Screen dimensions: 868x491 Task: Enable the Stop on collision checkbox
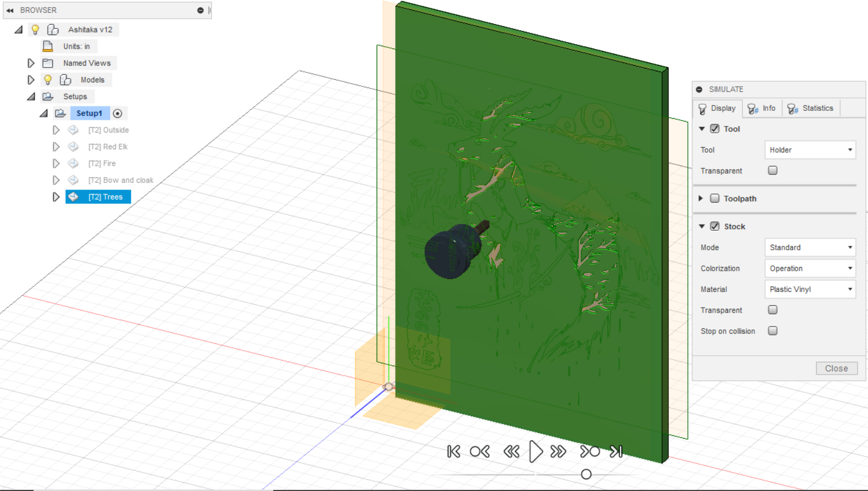click(773, 330)
